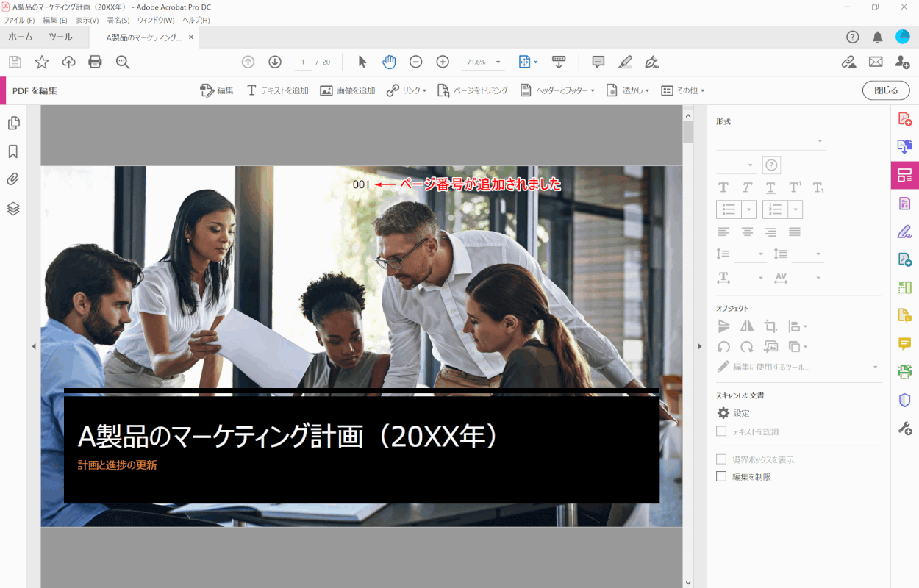
Task: Select the Hand tool
Action: (x=389, y=62)
